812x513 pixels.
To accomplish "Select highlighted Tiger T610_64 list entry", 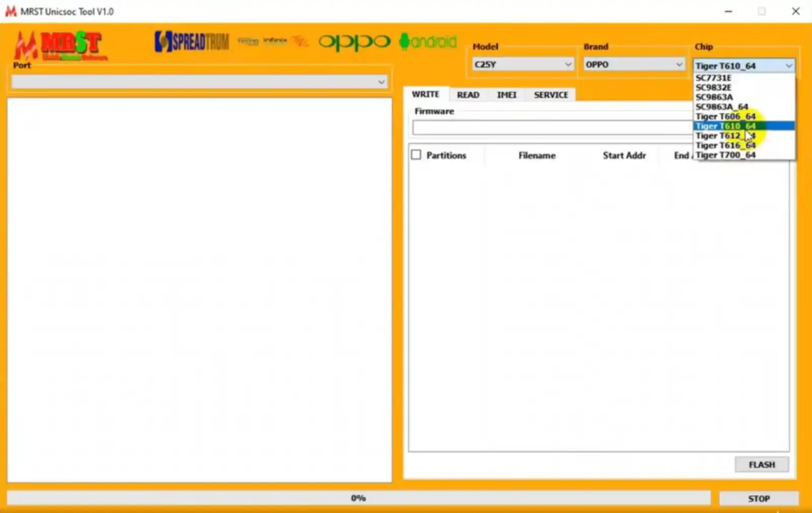I will point(744,126).
